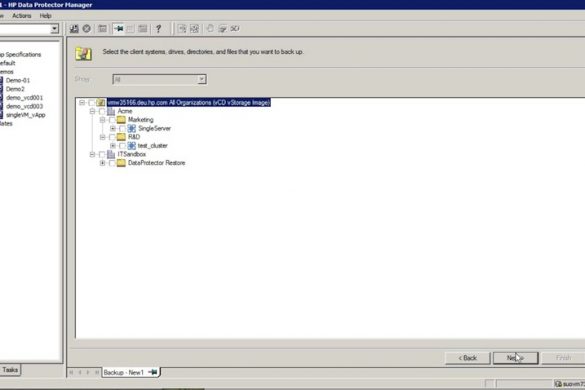Click the toolbar icon left of the hand icon
This screenshot has width=585, height=390.
tap(194, 29)
